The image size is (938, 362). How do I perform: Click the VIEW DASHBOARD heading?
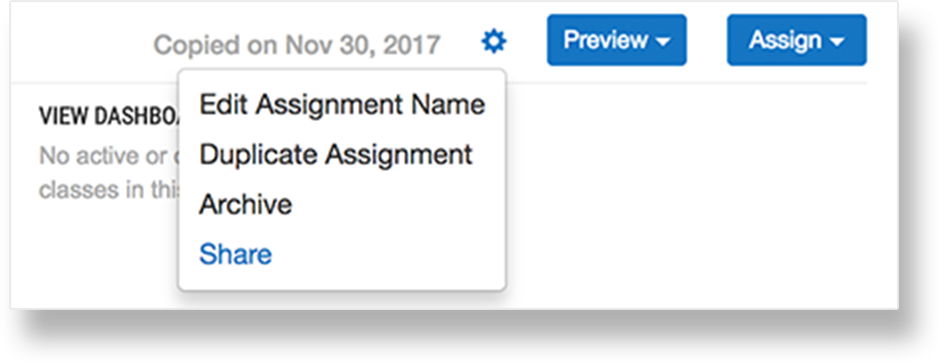click(x=109, y=117)
